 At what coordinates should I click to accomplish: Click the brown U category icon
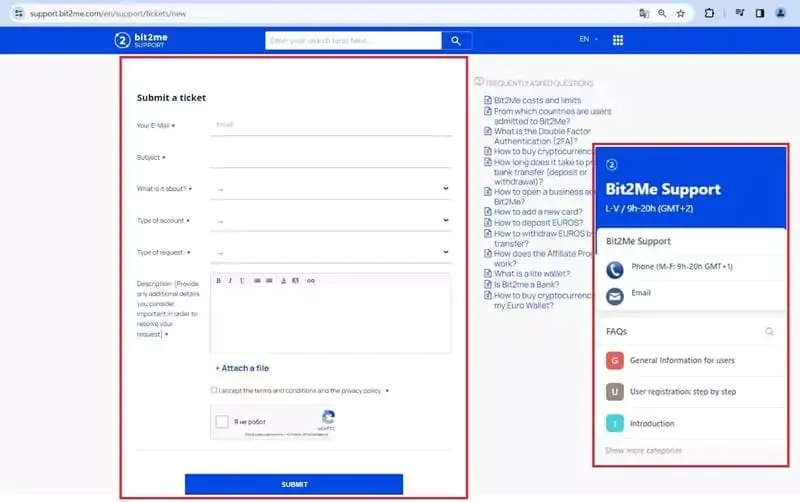615,392
